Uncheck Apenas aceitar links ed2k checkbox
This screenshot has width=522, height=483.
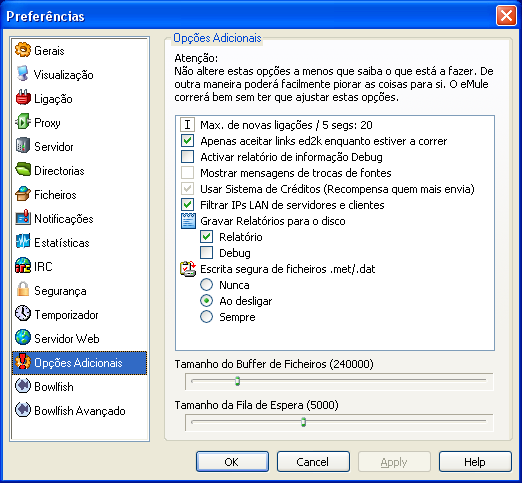187,141
